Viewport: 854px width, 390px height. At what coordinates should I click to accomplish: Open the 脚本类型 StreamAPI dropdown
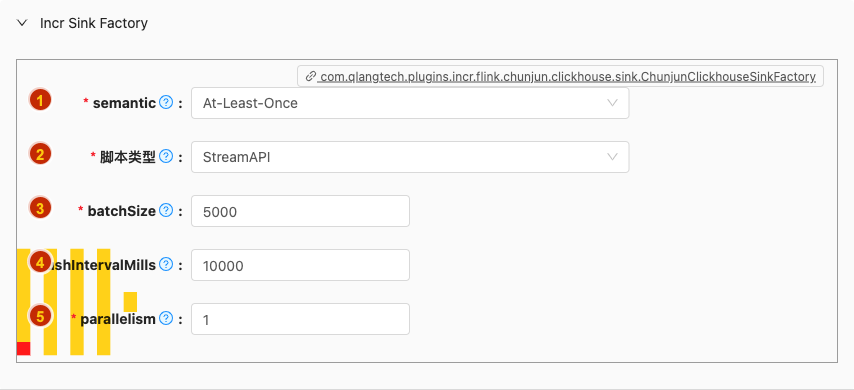[410, 157]
